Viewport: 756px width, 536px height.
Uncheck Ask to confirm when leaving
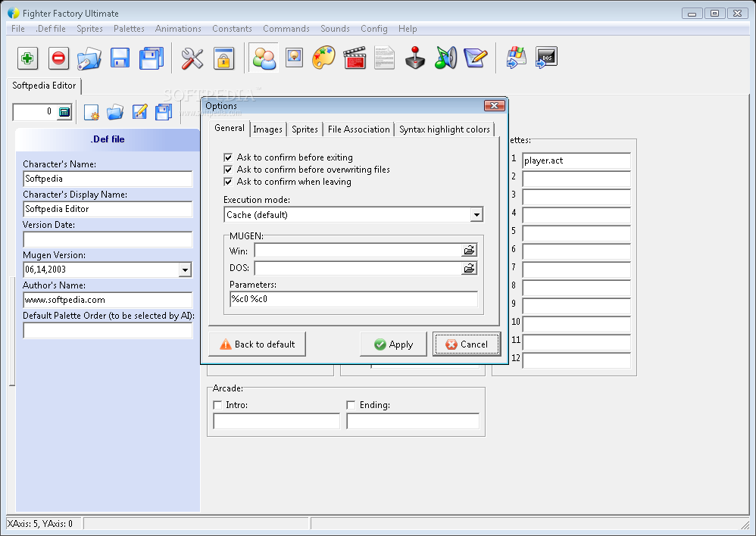(x=228, y=182)
